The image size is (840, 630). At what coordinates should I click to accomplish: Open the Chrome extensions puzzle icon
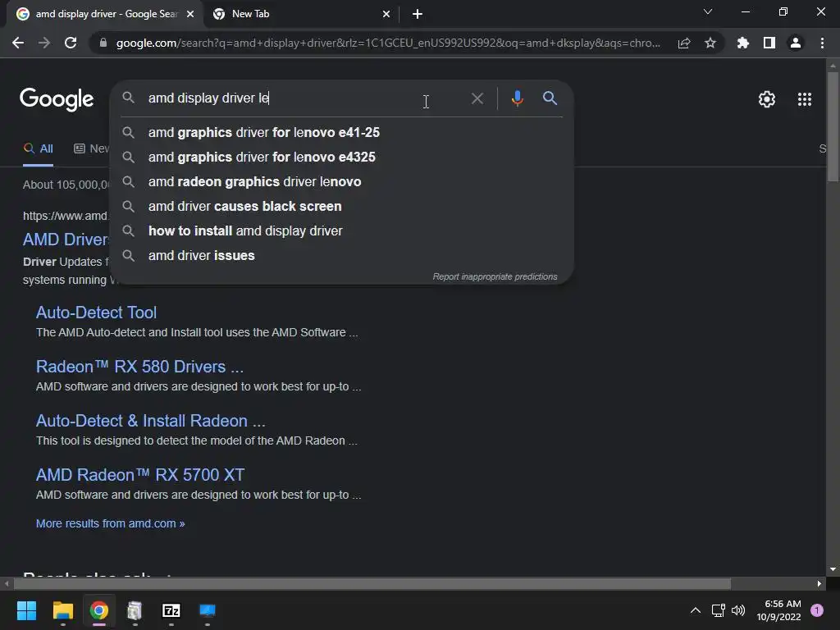[743, 43]
